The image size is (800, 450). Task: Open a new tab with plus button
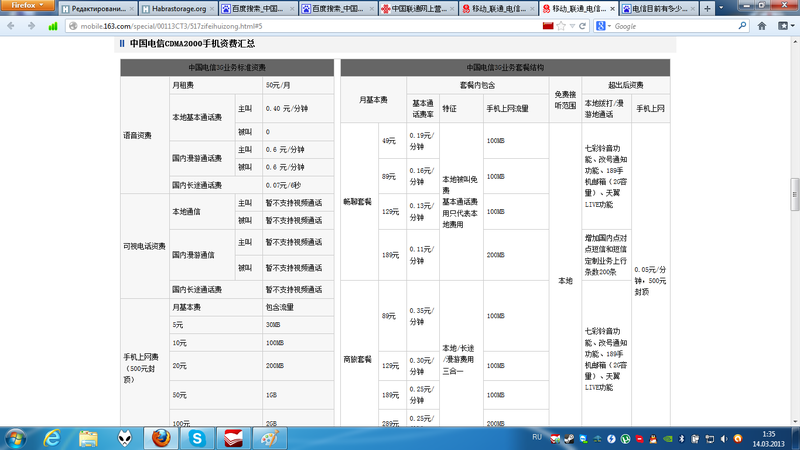click(x=707, y=9)
